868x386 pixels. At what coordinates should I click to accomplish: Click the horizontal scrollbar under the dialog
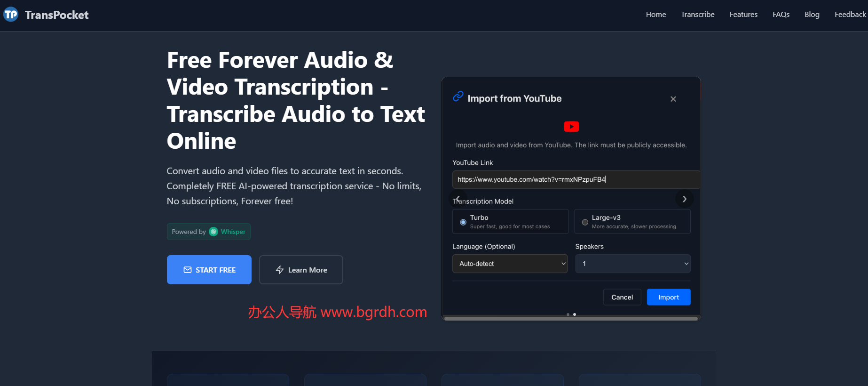click(571, 319)
